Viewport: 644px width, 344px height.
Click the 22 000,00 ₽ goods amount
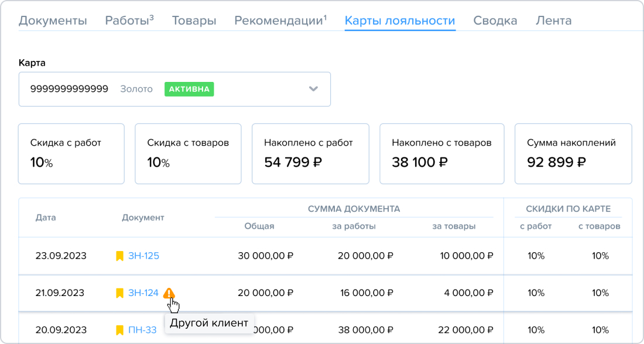tap(466, 330)
